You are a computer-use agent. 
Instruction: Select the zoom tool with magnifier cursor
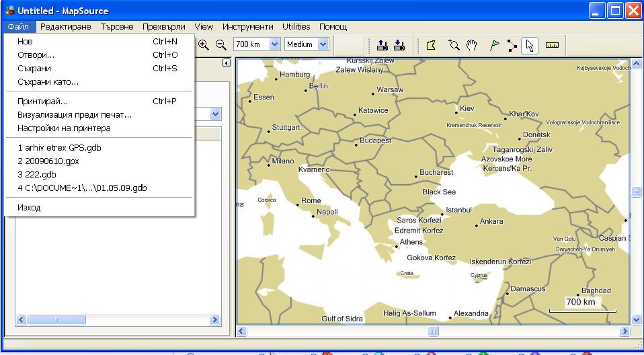[x=454, y=45]
